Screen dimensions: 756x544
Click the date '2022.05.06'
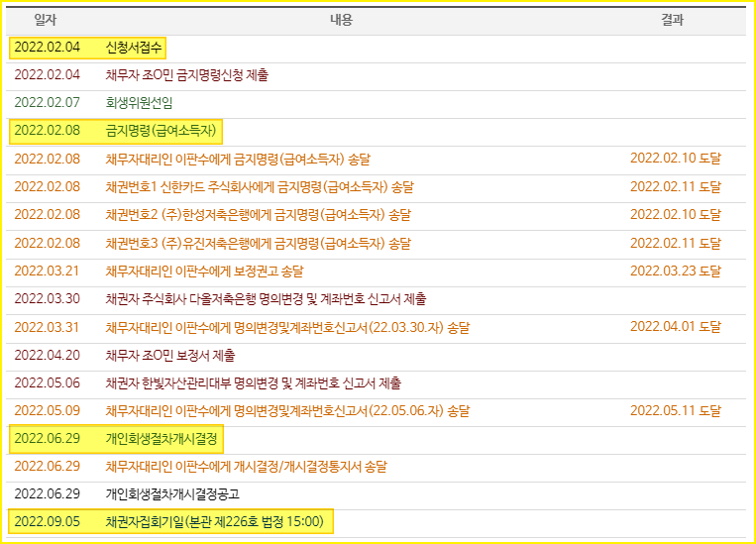(x=48, y=383)
